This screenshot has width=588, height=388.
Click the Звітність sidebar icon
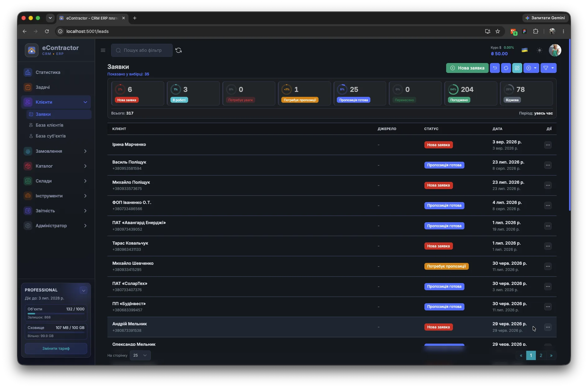point(28,211)
